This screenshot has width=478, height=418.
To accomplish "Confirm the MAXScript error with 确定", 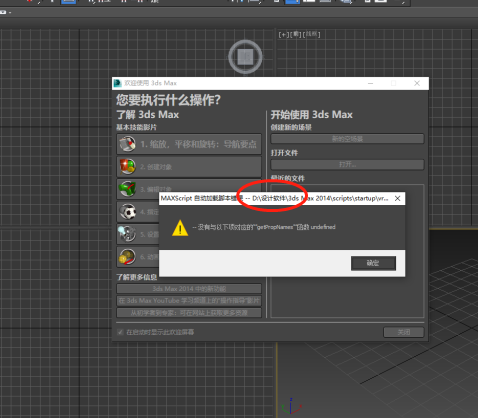I will pyautogui.click(x=373, y=263).
